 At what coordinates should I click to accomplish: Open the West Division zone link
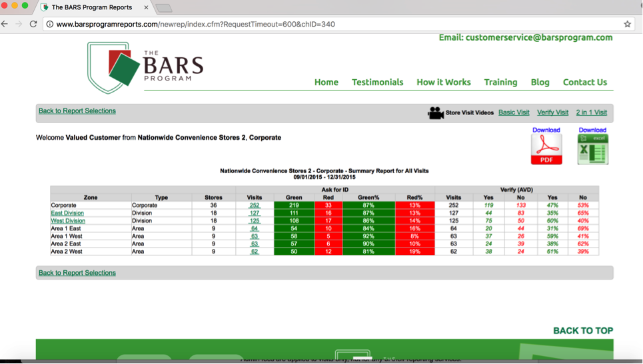point(68,221)
